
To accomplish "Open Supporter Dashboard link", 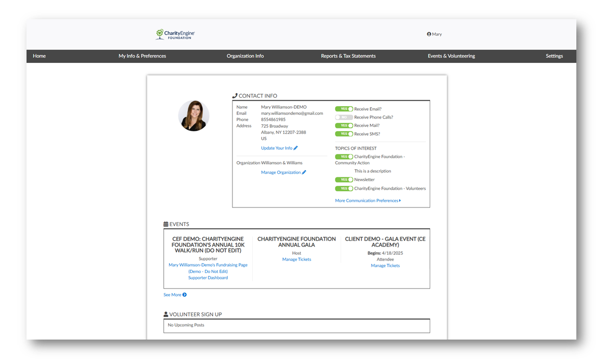I will point(208,278).
